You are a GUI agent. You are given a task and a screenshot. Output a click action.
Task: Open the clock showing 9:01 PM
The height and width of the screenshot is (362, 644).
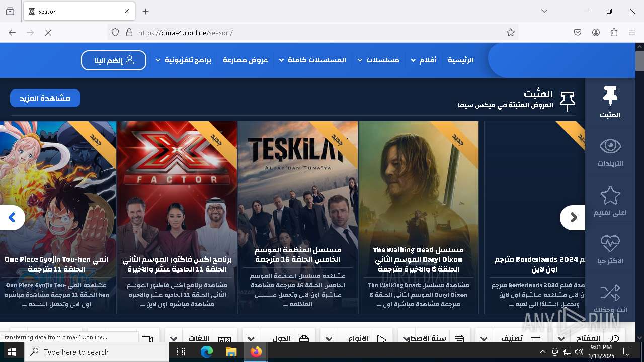point(601,352)
